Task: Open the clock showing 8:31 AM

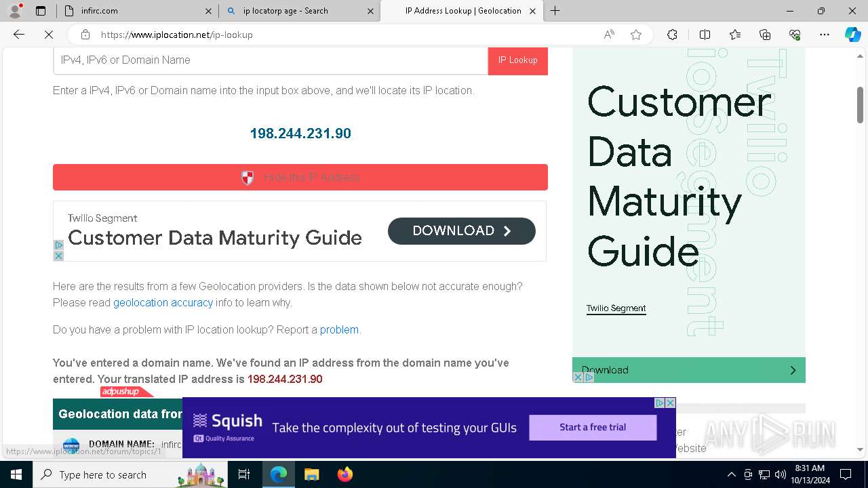Action: tap(810, 474)
